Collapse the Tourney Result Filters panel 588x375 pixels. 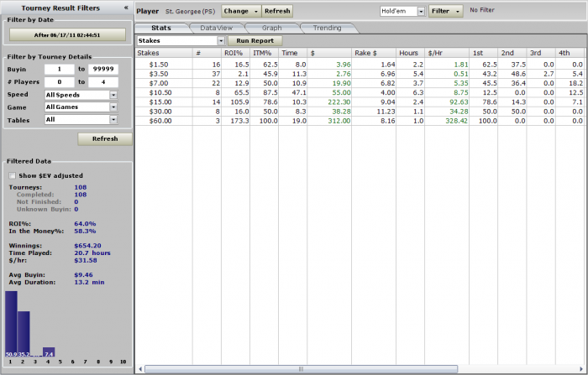[126, 8]
